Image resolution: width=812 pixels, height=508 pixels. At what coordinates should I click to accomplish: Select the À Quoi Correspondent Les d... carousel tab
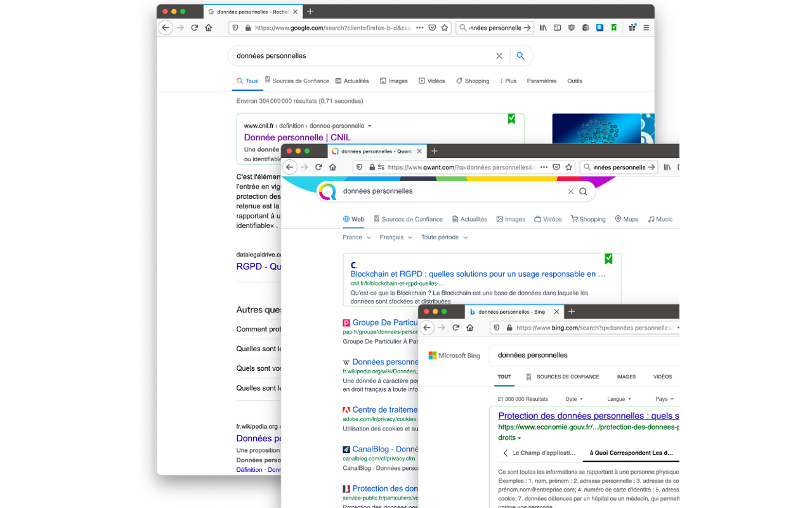[631, 453]
